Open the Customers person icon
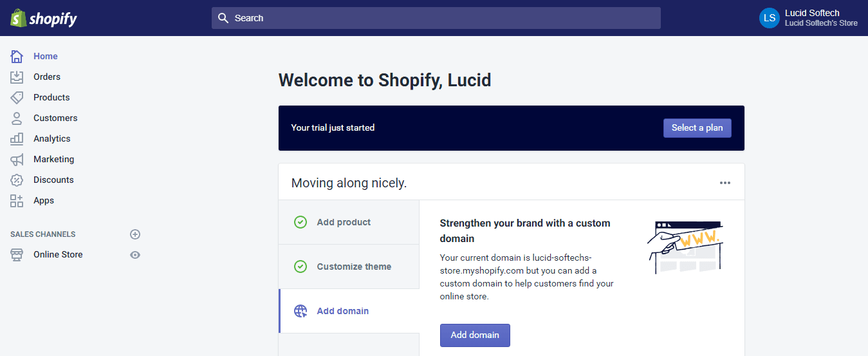 17,118
